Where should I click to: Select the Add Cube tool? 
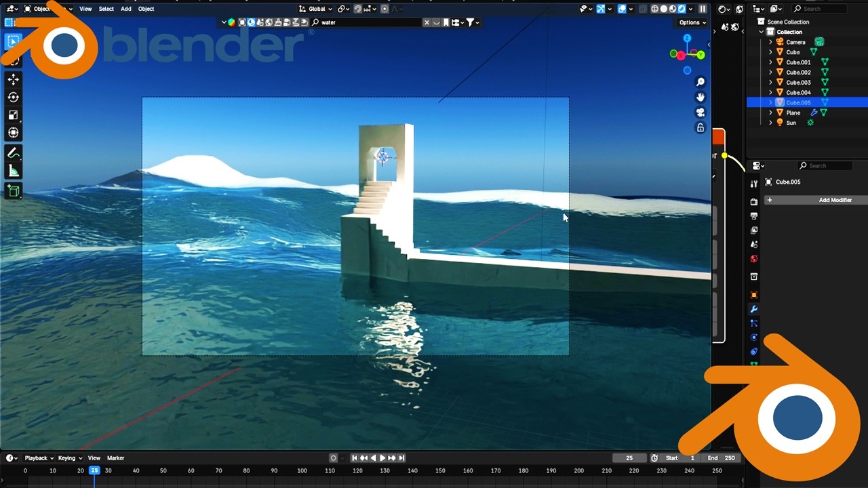point(14,192)
